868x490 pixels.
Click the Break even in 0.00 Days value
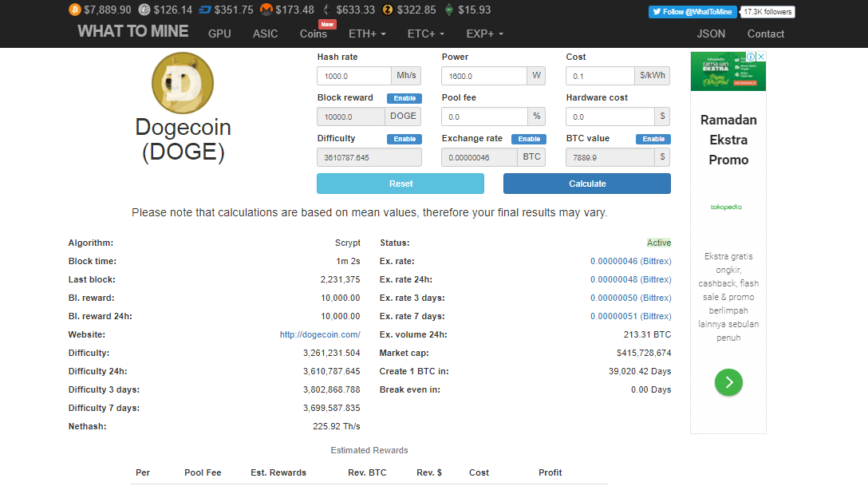(651, 389)
